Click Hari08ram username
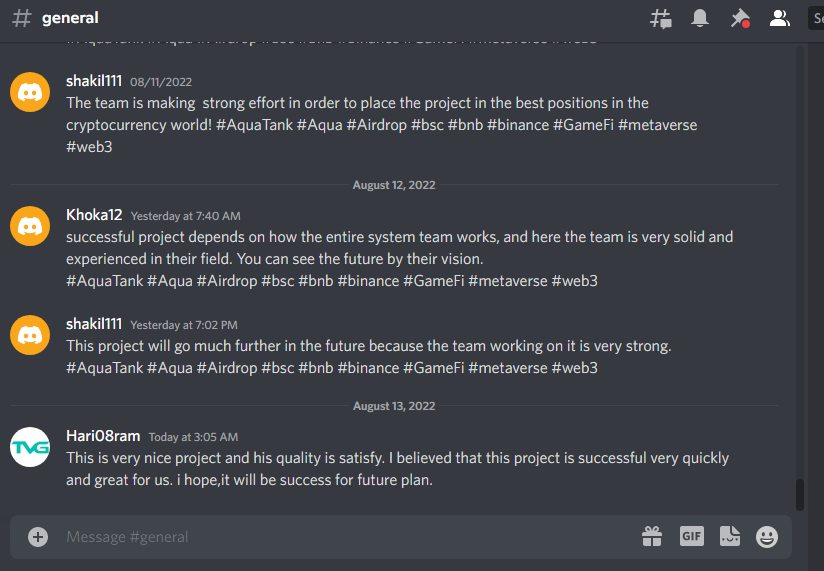The height and width of the screenshot is (571, 824). pos(103,436)
